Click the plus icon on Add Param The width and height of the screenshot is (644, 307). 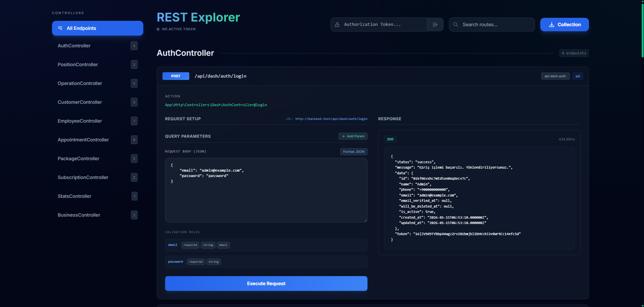pos(343,136)
